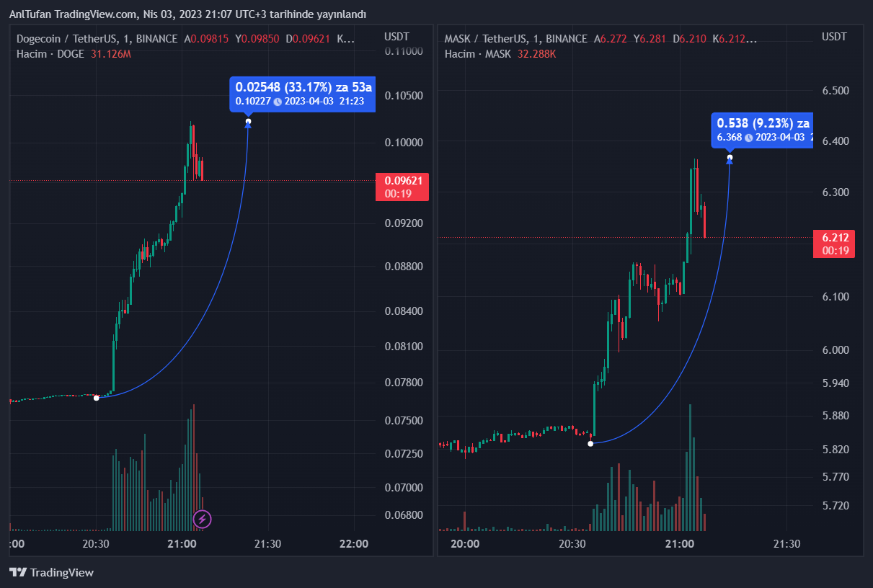Click the blue arrowhead at the MASK curve's top
Image resolution: width=873 pixels, height=588 pixels.
(x=730, y=161)
